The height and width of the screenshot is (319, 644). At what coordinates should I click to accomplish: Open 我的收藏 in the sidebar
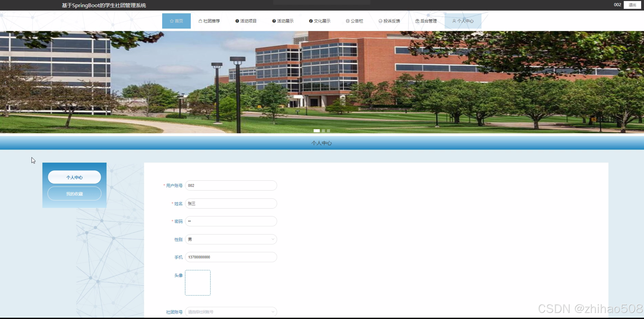(74, 194)
